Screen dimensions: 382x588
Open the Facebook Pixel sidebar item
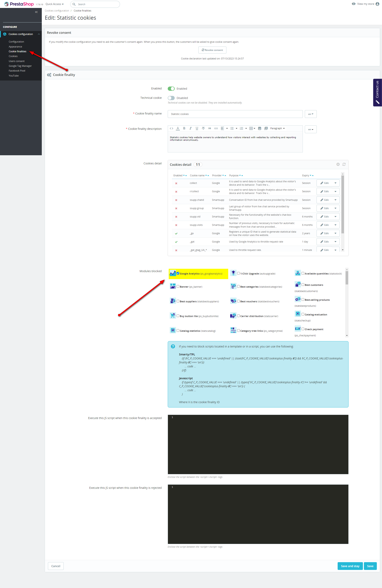[17, 71]
